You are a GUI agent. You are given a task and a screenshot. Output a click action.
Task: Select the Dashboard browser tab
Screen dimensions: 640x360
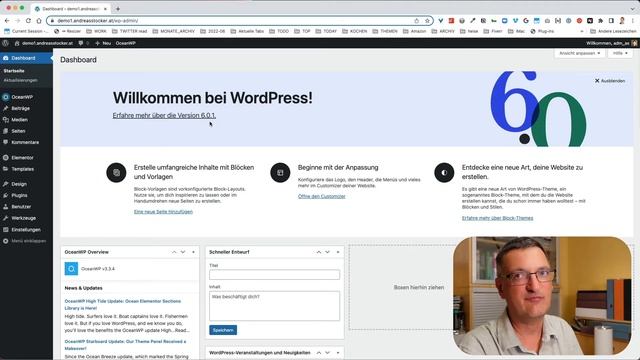[71, 9]
